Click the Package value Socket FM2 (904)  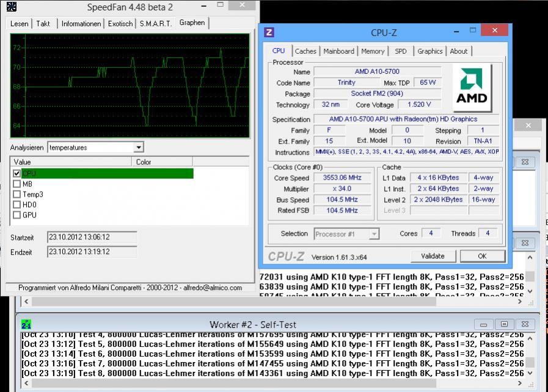tap(377, 93)
